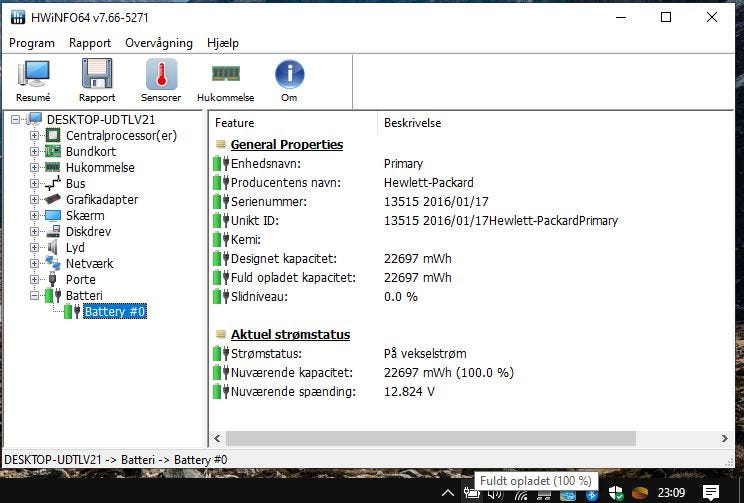Click the General Properties section heading

(x=287, y=144)
